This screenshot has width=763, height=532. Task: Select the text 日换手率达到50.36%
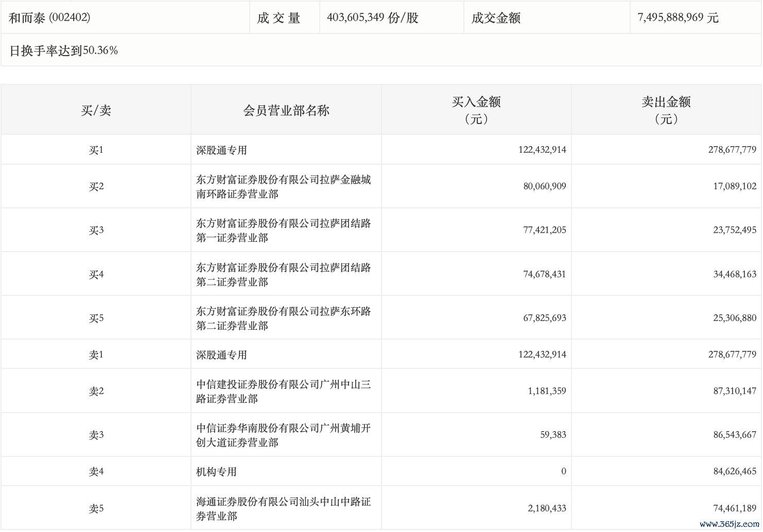(64, 50)
